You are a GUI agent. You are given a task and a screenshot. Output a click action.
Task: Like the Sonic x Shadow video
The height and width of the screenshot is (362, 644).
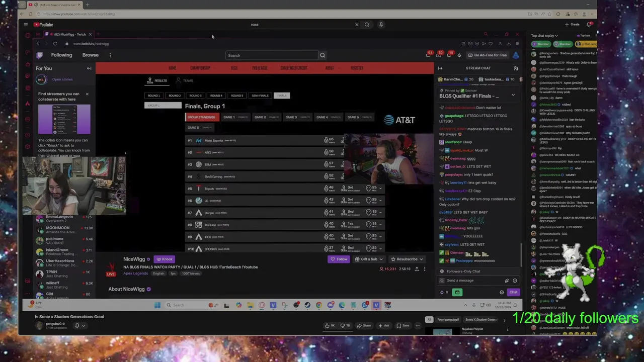(x=330, y=325)
